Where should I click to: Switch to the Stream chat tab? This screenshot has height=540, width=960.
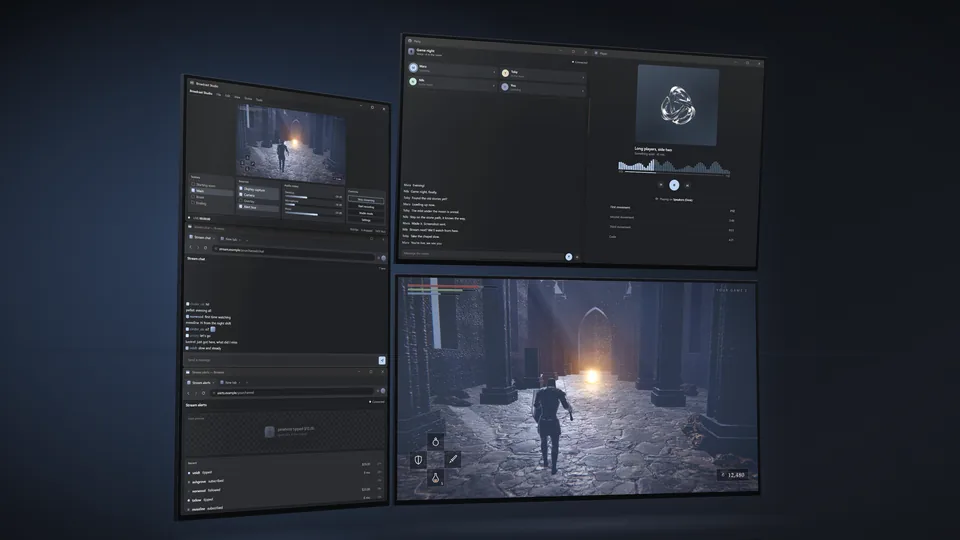coord(201,238)
